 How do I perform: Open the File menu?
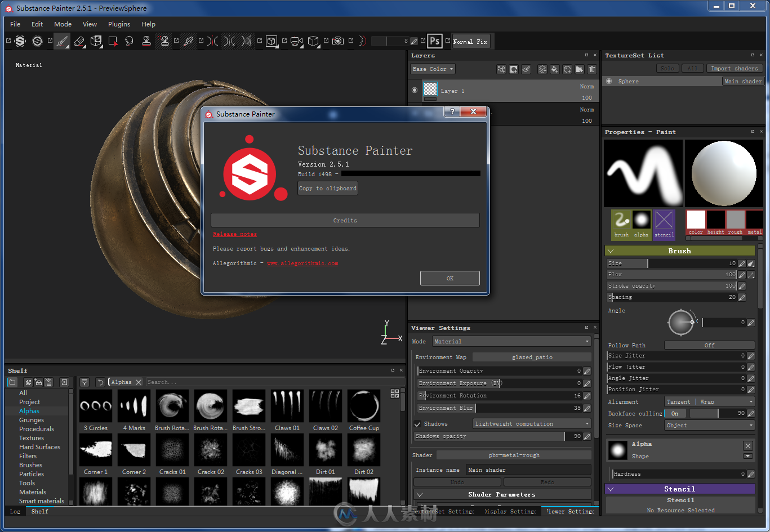pyautogui.click(x=15, y=24)
